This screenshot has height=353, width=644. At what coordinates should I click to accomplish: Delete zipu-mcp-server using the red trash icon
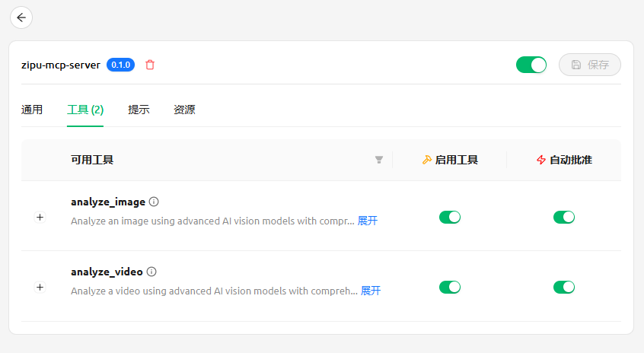tap(150, 65)
